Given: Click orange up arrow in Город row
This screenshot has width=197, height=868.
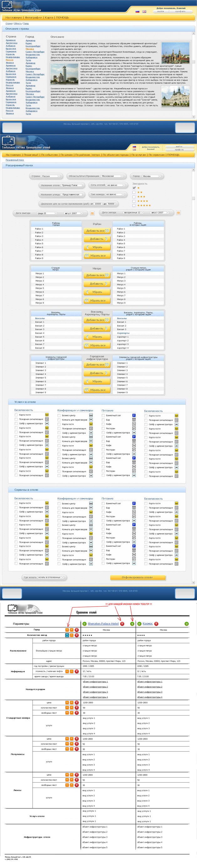Looking at the screenshot, I should coord(72,630).
